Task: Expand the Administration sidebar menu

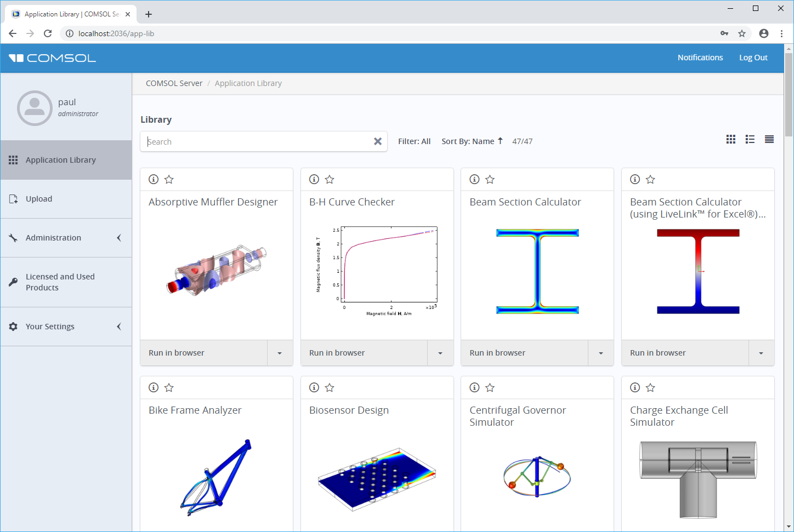Action: pyautogui.click(x=66, y=238)
